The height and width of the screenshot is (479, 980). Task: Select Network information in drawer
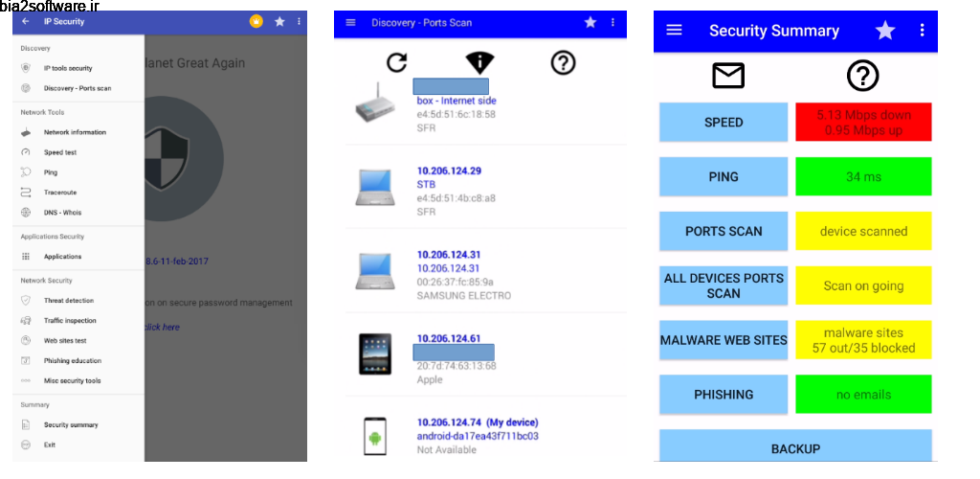click(78, 132)
